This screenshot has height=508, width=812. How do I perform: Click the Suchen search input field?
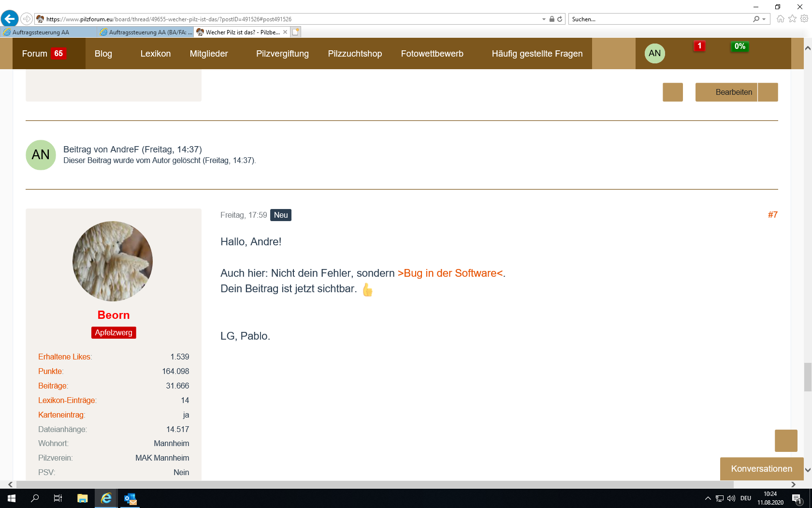pos(660,19)
